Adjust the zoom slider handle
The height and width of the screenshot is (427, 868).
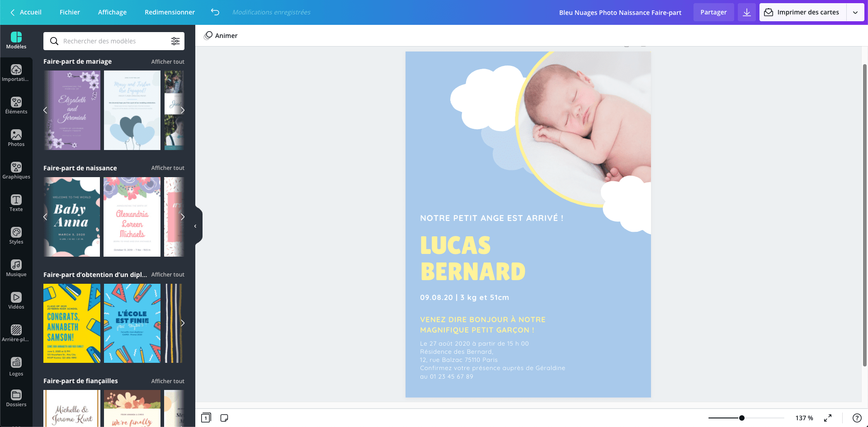pos(742,418)
